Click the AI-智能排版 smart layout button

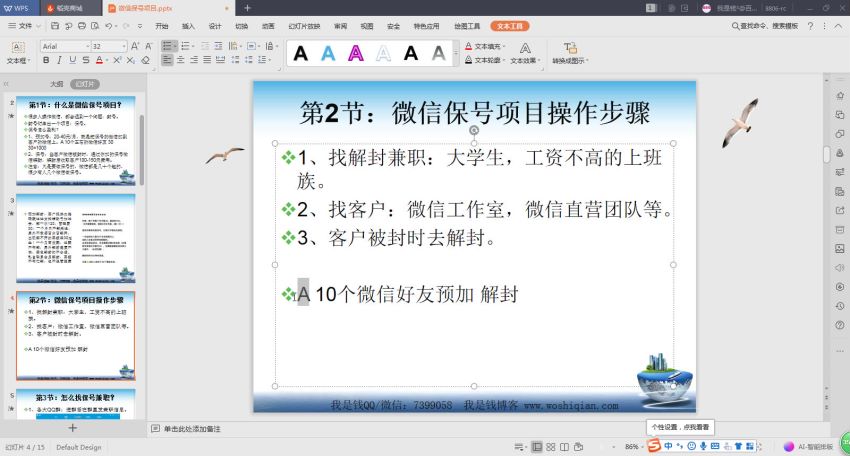point(809,447)
